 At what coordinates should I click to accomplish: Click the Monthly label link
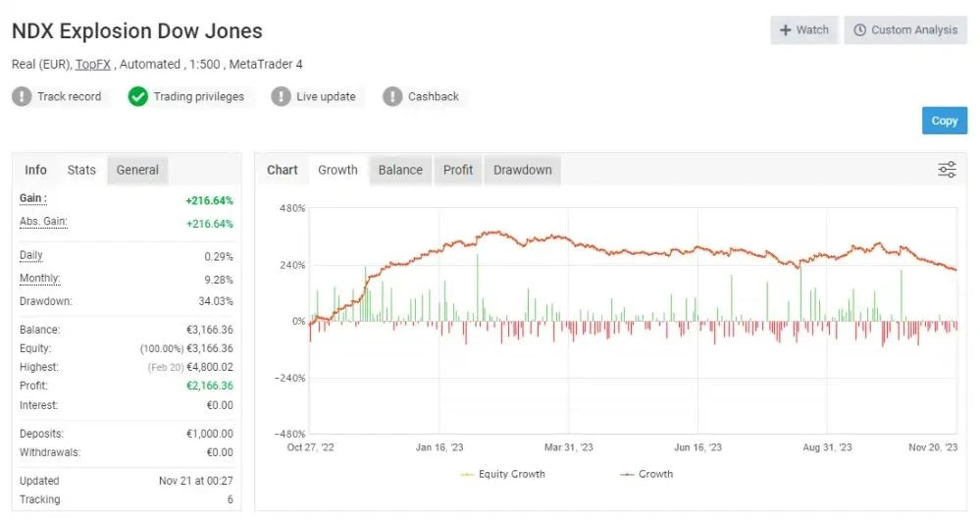tap(40, 278)
